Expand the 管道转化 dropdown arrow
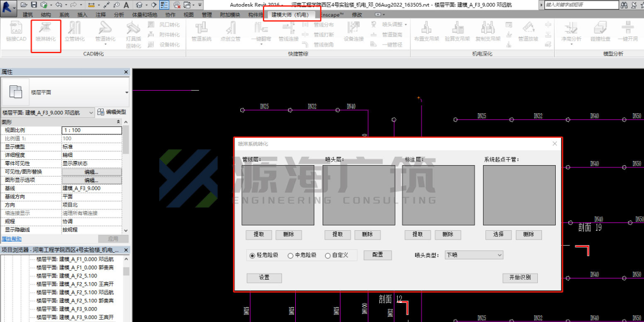 click(106, 44)
